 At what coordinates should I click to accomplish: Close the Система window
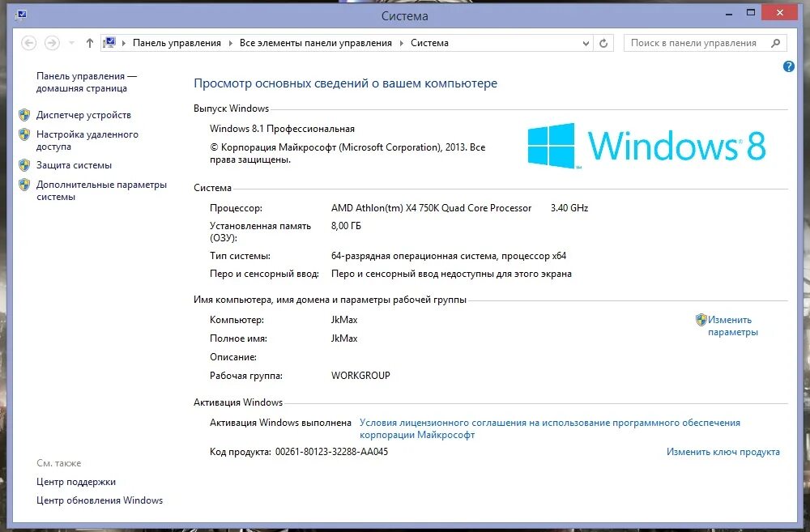[x=780, y=13]
